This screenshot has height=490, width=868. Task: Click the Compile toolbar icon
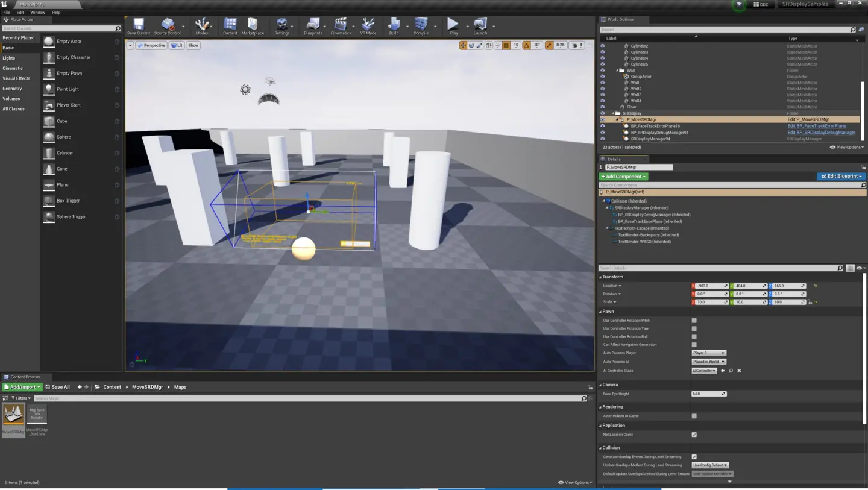tap(421, 25)
